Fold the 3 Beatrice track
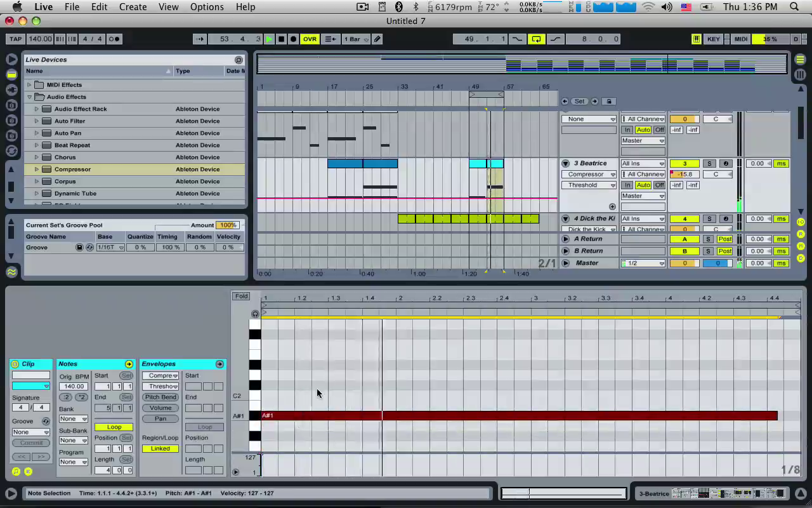This screenshot has height=508, width=812. pos(565,163)
